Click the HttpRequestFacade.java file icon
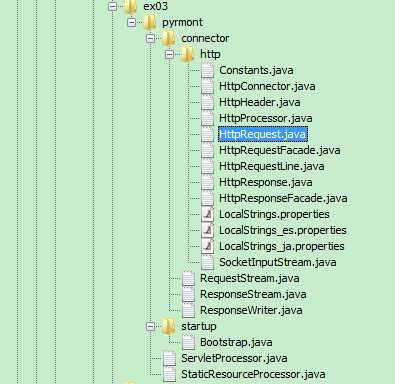This screenshot has height=384, width=395. click(207, 150)
